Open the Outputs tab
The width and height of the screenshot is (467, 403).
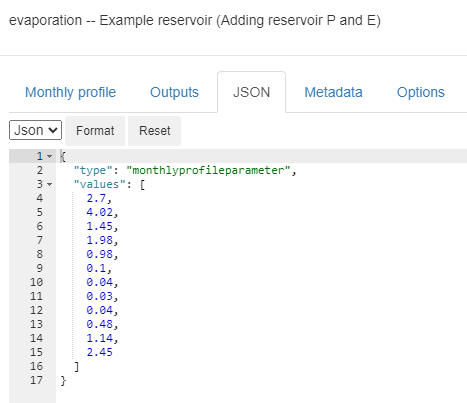tap(174, 92)
